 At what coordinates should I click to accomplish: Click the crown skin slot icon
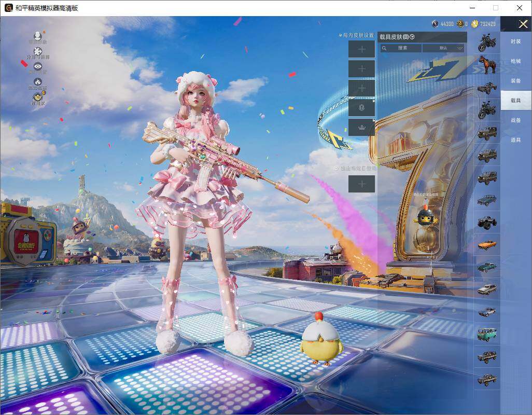coord(361,127)
